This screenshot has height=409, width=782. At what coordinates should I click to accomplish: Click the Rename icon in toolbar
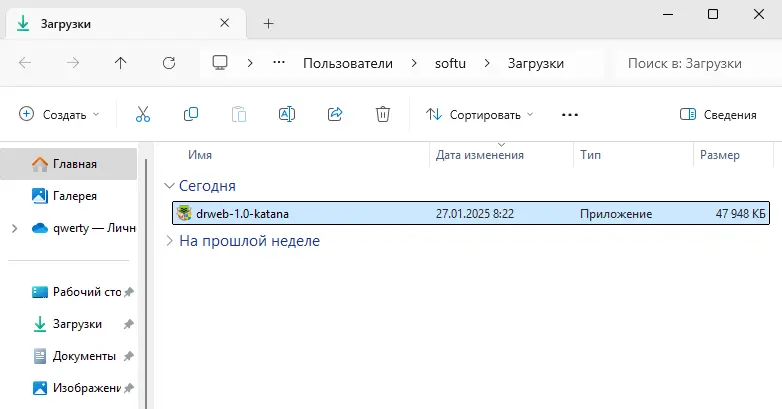286,115
